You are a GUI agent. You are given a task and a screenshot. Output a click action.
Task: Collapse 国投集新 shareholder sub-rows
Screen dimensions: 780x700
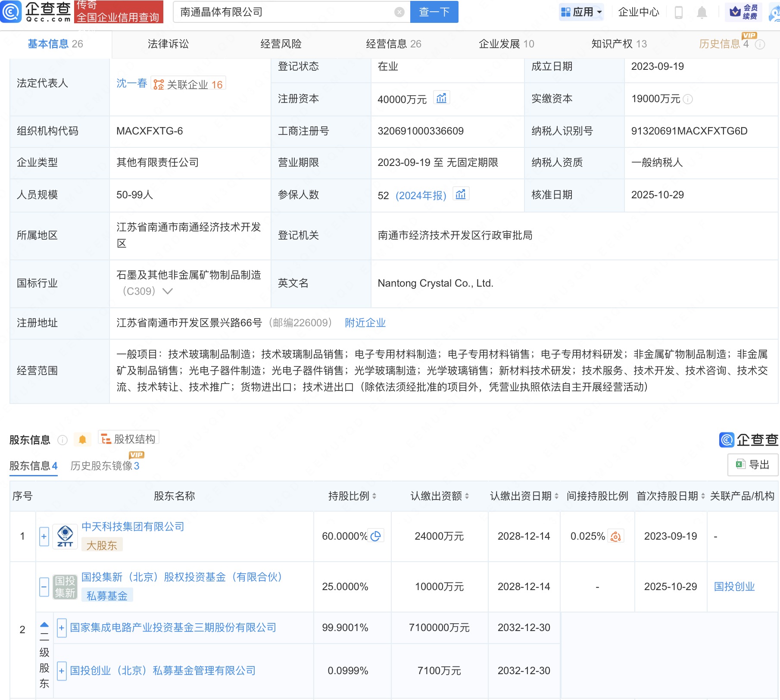point(44,587)
